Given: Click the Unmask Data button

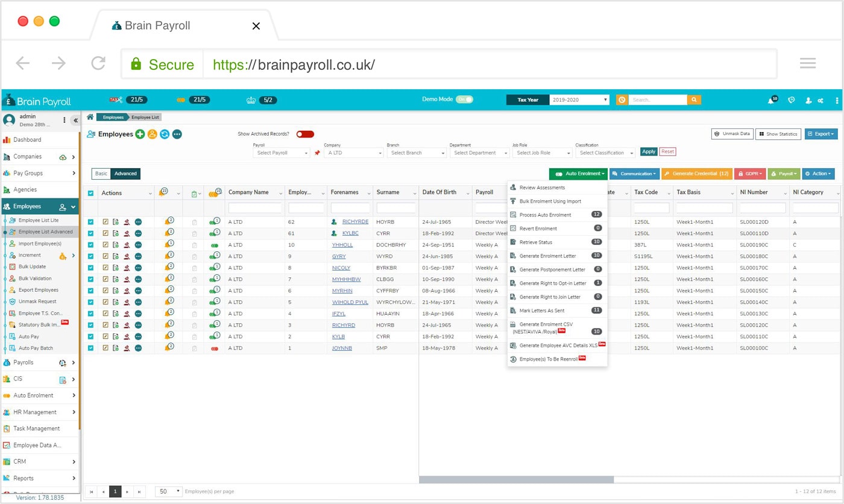Looking at the screenshot, I should click(x=732, y=134).
